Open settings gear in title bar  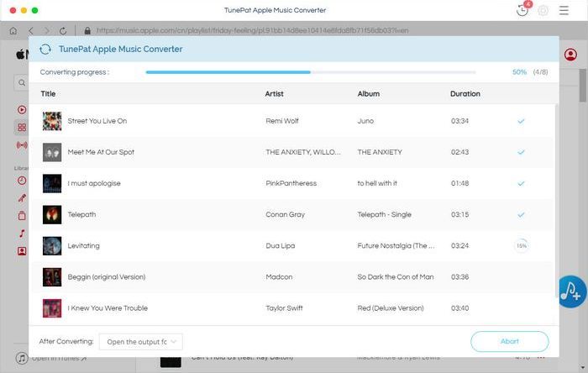543,10
